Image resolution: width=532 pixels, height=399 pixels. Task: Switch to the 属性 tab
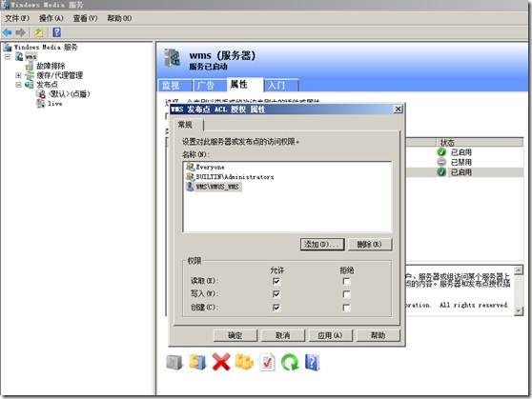[x=245, y=85]
